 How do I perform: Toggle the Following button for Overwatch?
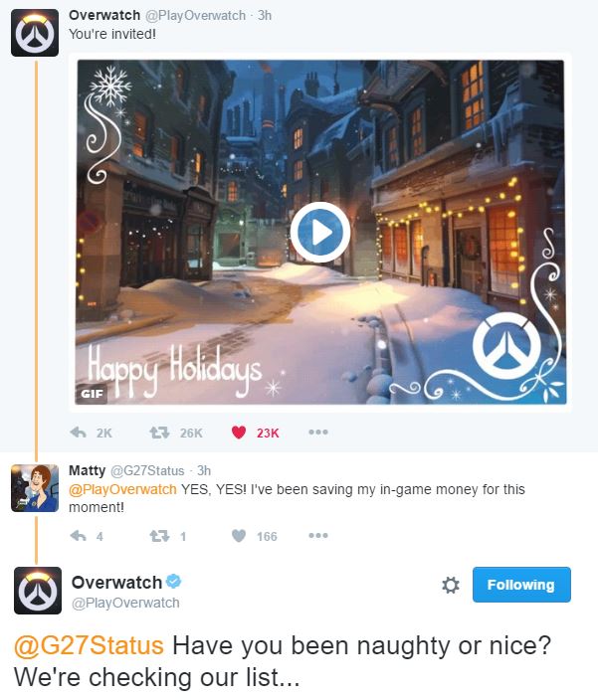[521, 585]
